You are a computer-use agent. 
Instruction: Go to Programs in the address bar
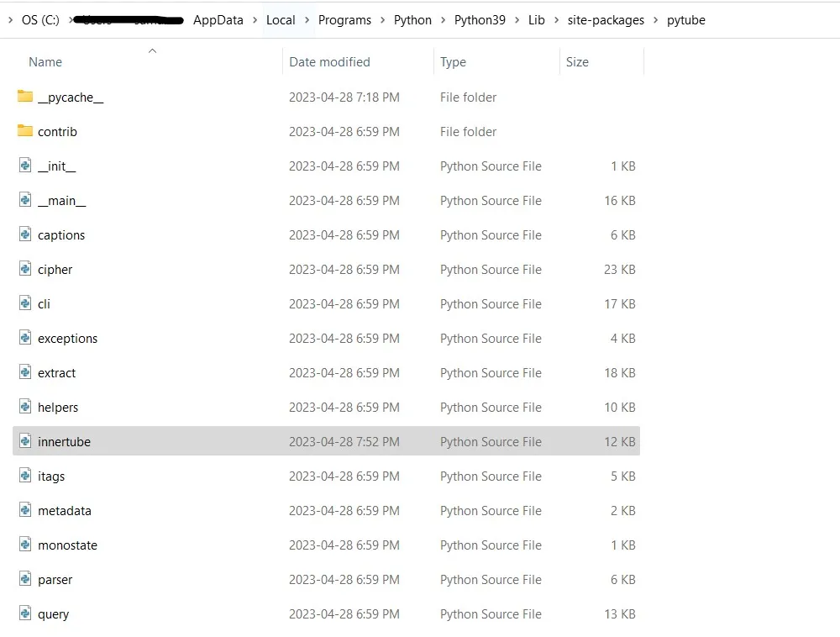point(344,20)
